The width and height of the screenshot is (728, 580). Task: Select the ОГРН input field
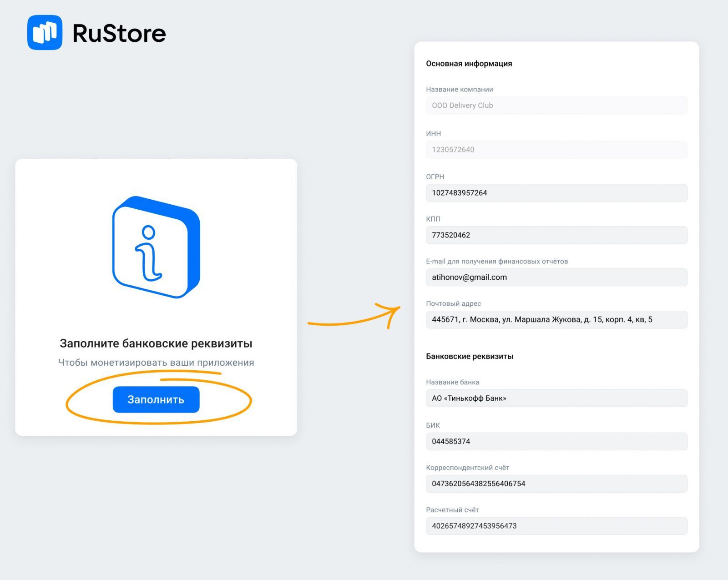click(x=556, y=193)
